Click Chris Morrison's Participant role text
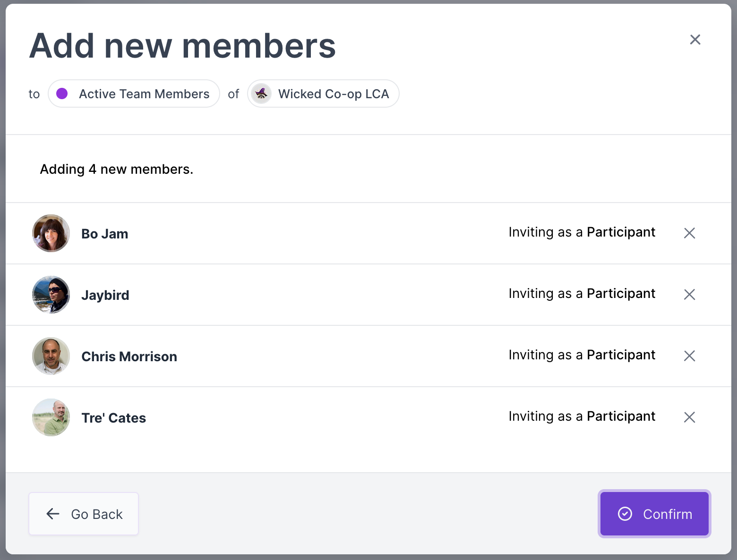Image resolution: width=737 pixels, height=560 pixels. click(621, 355)
